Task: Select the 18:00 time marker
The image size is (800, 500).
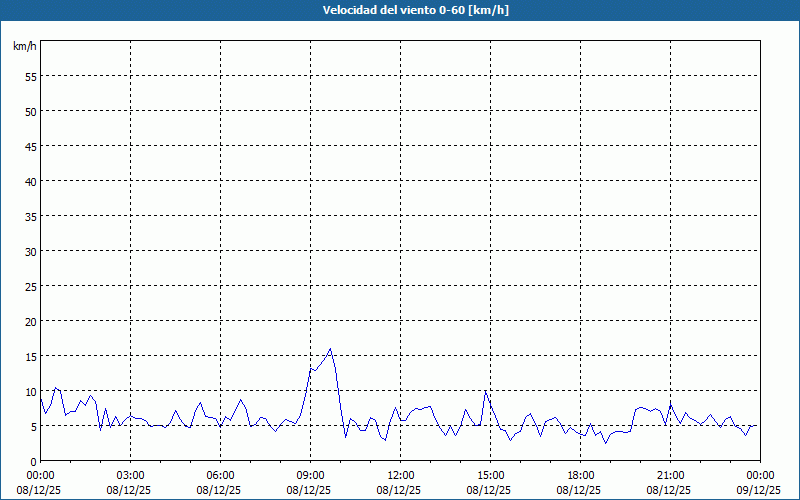Action: click(x=580, y=475)
